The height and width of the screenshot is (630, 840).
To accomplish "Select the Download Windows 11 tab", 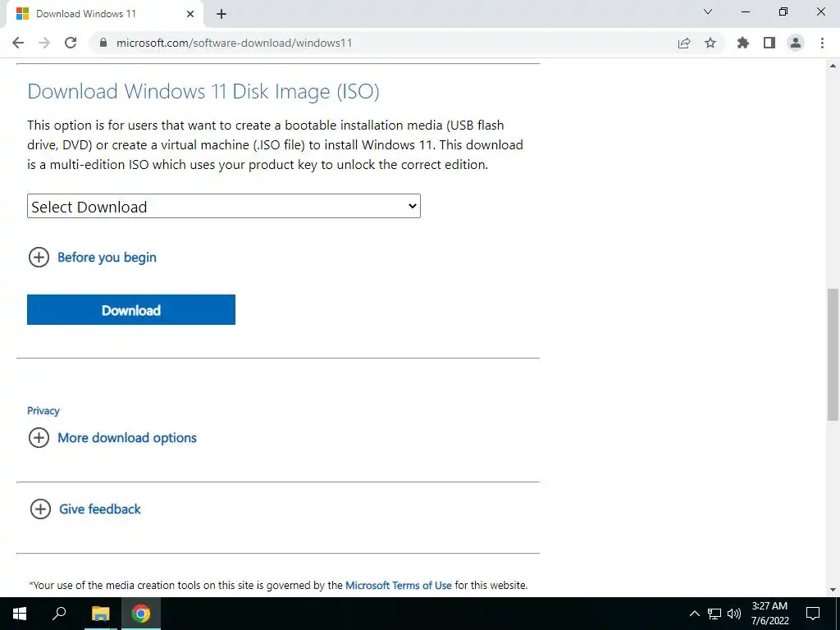I will (x=104, y=14).
